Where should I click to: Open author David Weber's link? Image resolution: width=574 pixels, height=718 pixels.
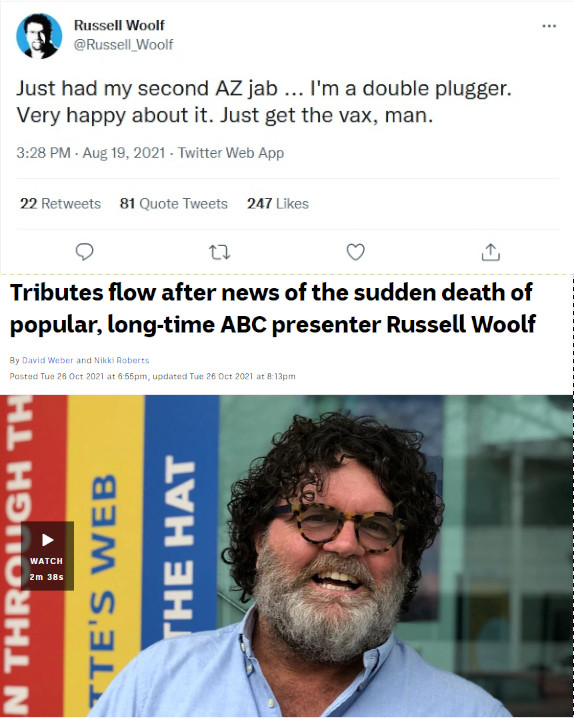[x=48, y=360]
